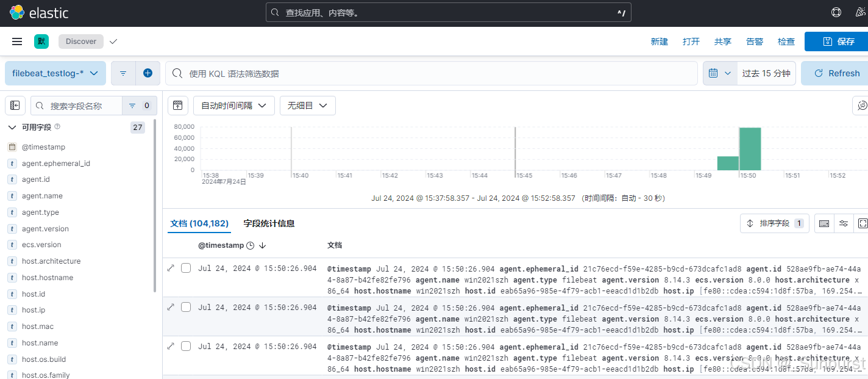Toggle @timestamp sort direction arrow
The image size is (868, 379).
[262, 245]
